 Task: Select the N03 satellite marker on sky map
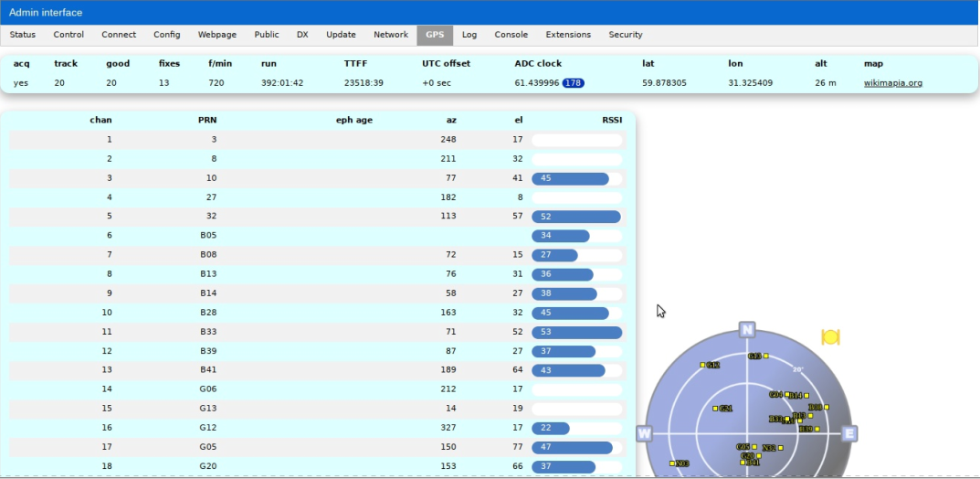pyautogui.click(x=672, y=463)
